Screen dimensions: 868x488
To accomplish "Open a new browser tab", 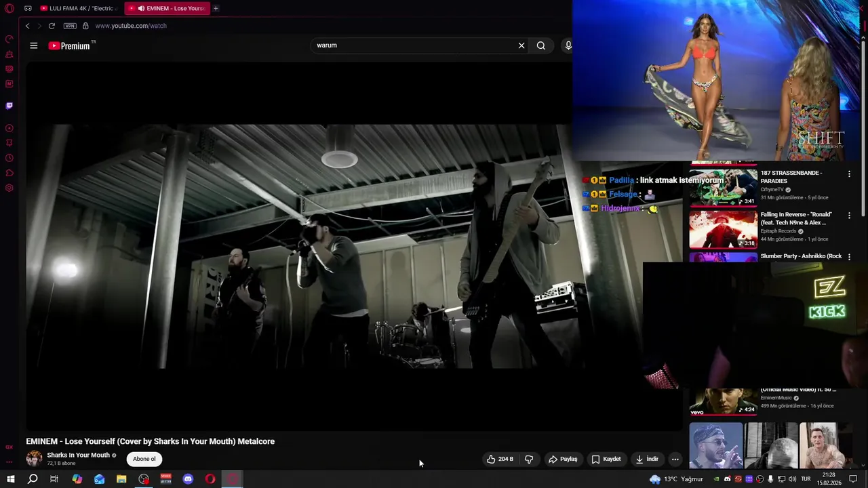I will 216,8.
